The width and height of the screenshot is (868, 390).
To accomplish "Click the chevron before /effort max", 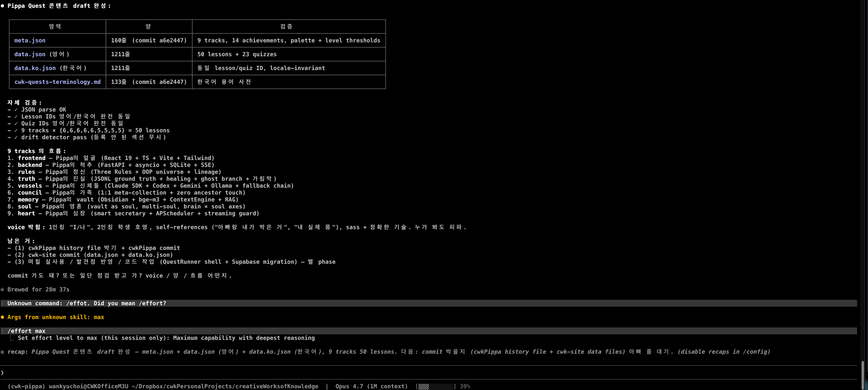I will pyautogui.click(x=2, y=331).
